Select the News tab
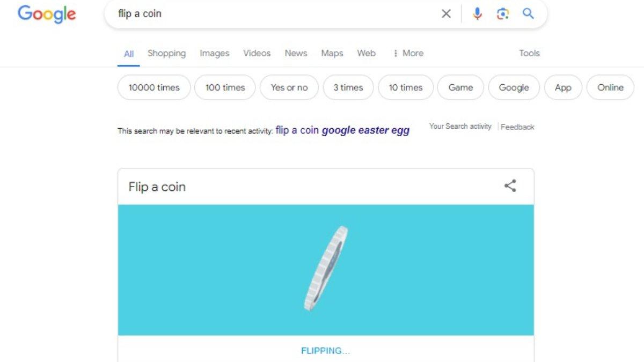 (x=296, y=53)
